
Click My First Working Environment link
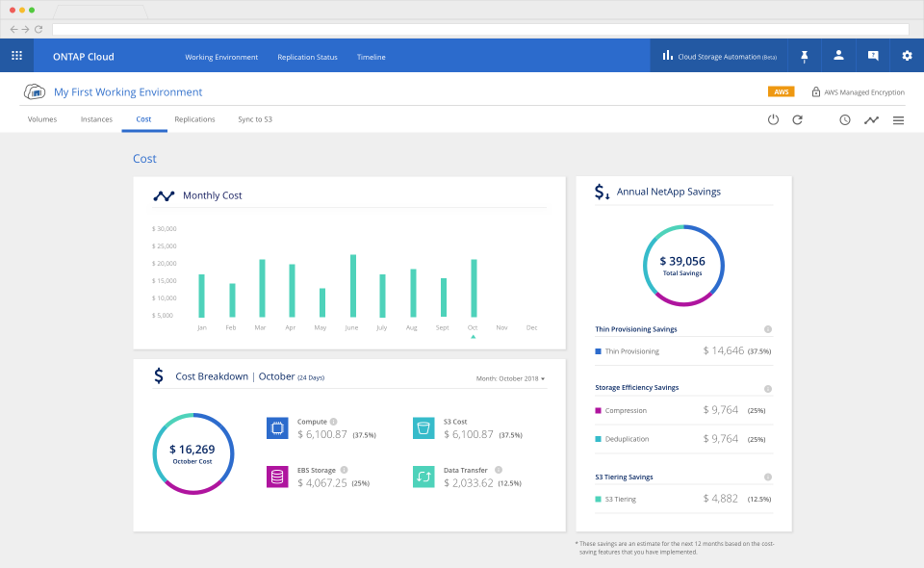tap(128, 91)
